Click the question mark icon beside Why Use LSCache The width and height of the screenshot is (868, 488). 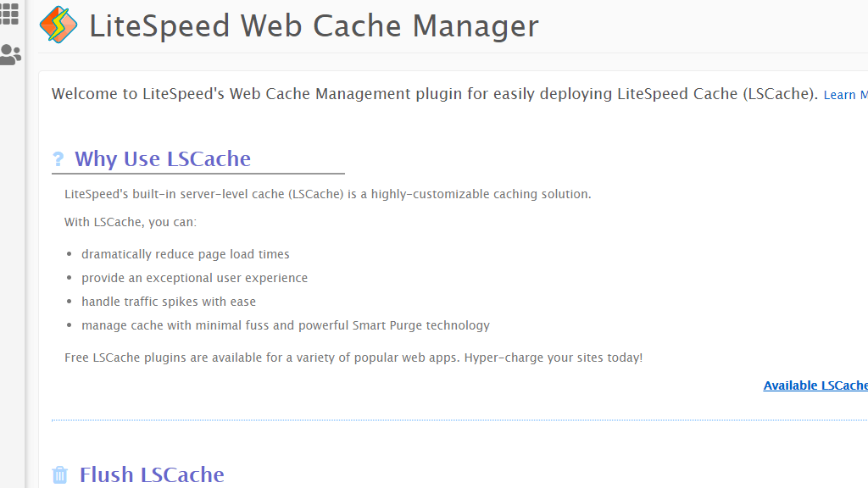[58, 159]
